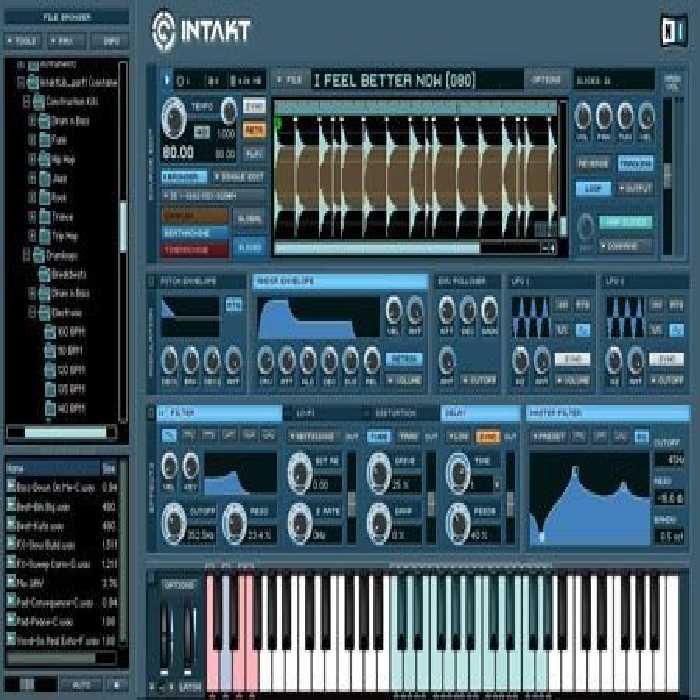
Task: Click the Native Instruments logo icon
Action: (x=674, y=31)
